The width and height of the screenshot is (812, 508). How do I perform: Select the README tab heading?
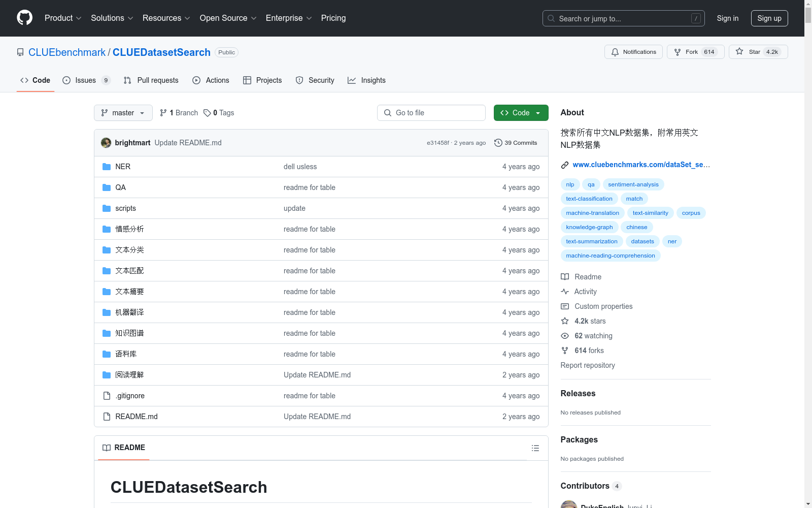[124, 448]
